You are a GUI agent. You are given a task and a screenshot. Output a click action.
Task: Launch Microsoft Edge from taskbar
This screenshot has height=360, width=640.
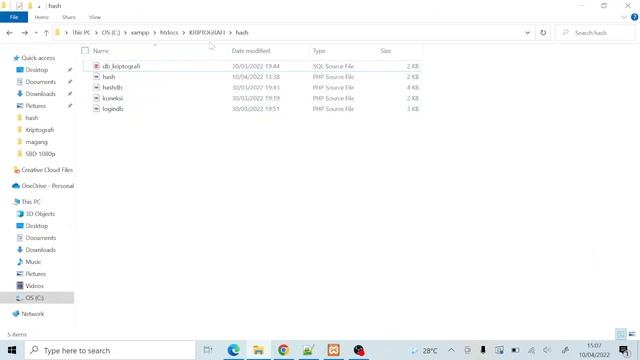233,350
